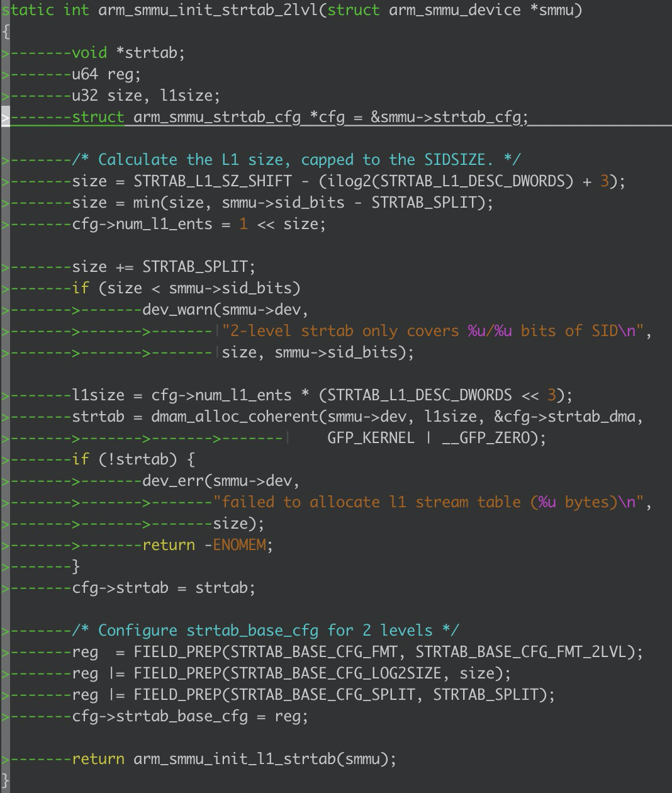Click 'STRTAB_L1_SZ_SHIFT' identifier
Image resolution: width=672 pixels, height=793 pixels.
(213, 181)
